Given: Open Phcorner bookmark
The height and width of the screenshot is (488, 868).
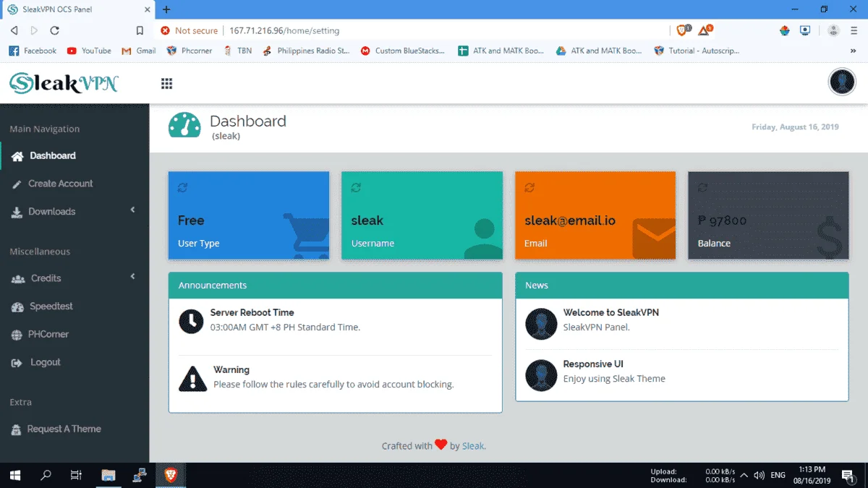Looking at the screenshot, I should click(x=190, y=51).
